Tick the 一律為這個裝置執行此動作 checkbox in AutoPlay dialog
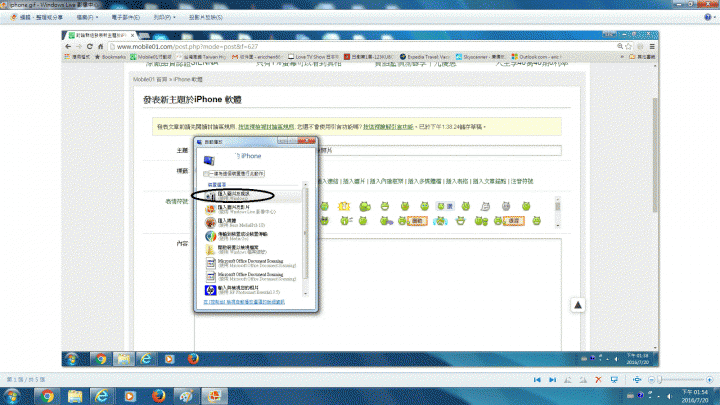Screen dimensions: 720x405 pyautogui.click(x=206, y=174)
